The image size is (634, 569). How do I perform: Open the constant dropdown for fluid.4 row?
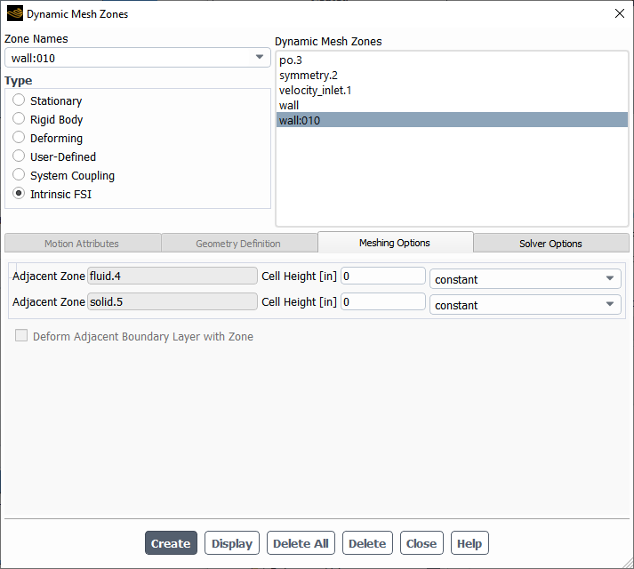point(525,279)
